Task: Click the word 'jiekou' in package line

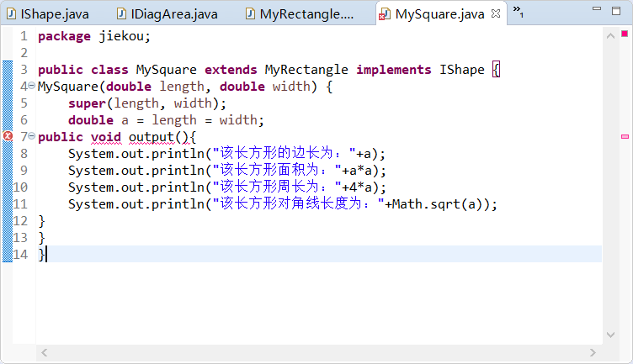Action: point(121,36)
